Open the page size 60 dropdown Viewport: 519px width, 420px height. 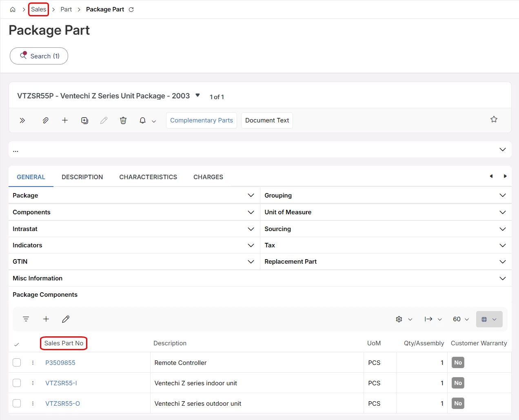[x=461, y=319]
